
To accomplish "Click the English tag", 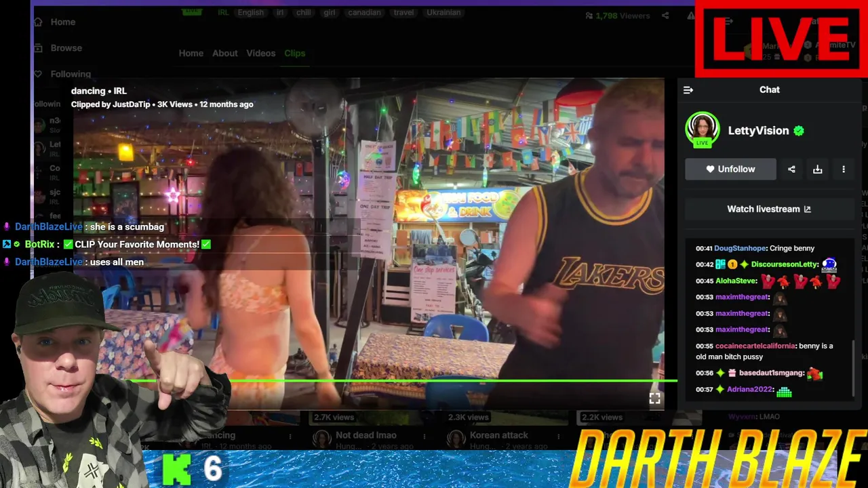I will pos(250,12).
